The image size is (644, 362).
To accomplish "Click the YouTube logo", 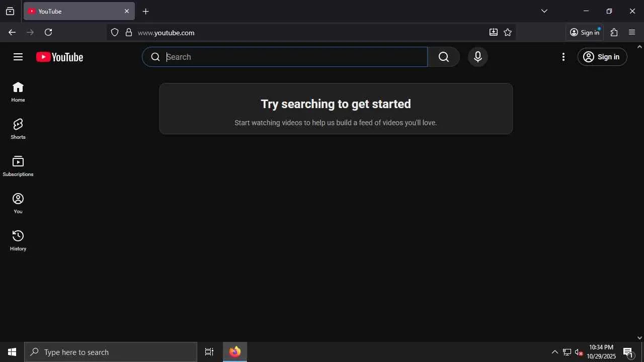I will click(x=60, y=57).
